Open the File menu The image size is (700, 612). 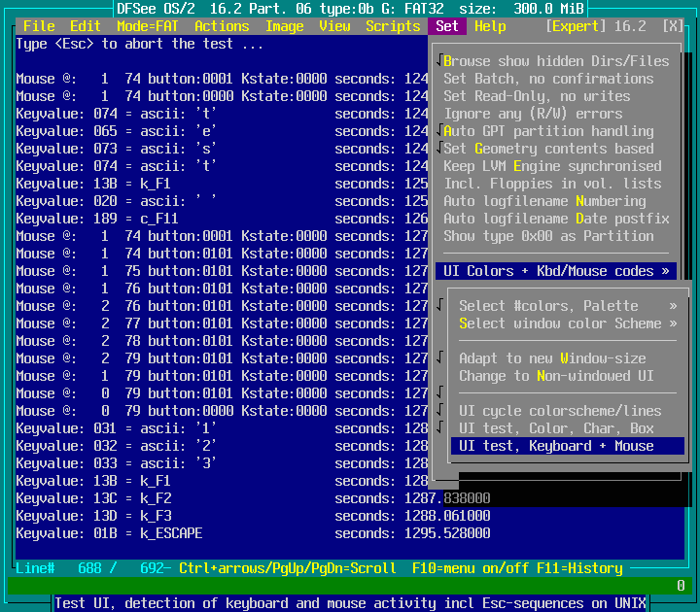click(39, 26)
